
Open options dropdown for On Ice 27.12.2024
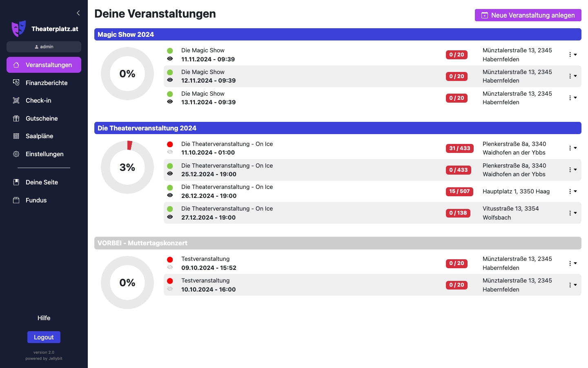tap(572, 213)
